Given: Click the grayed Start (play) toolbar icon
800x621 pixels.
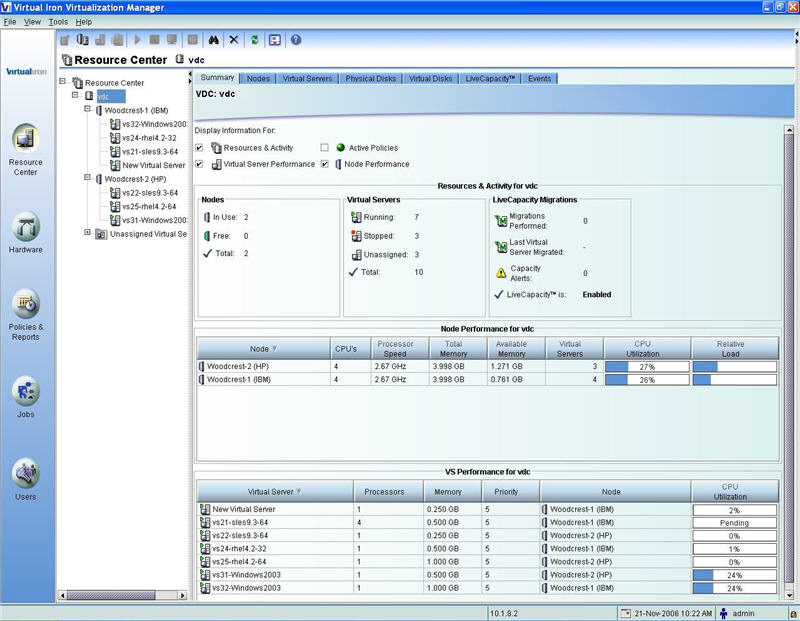Looking at the screenshot, I should (137, 40).
